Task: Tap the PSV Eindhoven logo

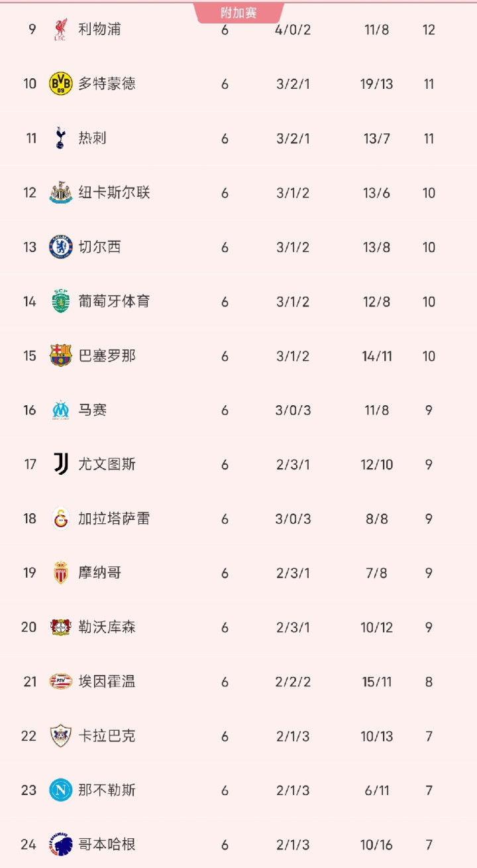Action: coord(60,682)
